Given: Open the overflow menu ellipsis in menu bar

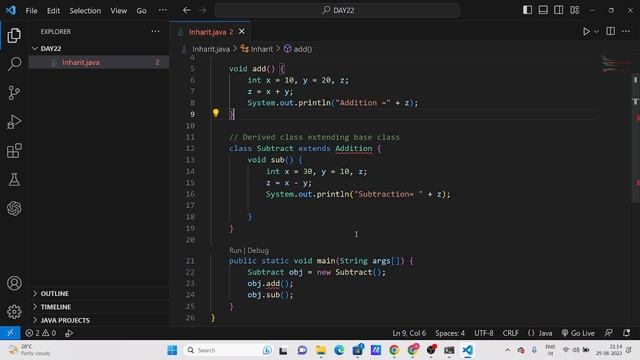Looking at the screenshot, I should pos(162,10).
